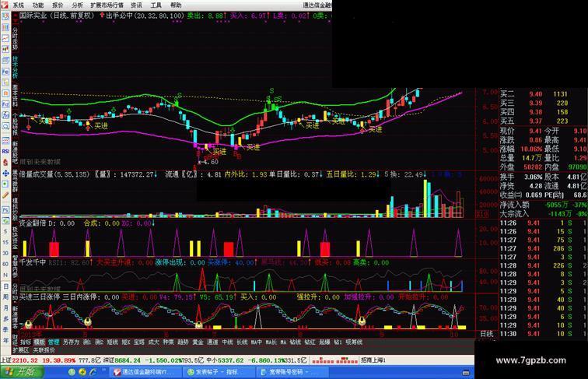588x379 pixels.
Task: Click the red dollar sign icon
Action: [x=5, y=163]
